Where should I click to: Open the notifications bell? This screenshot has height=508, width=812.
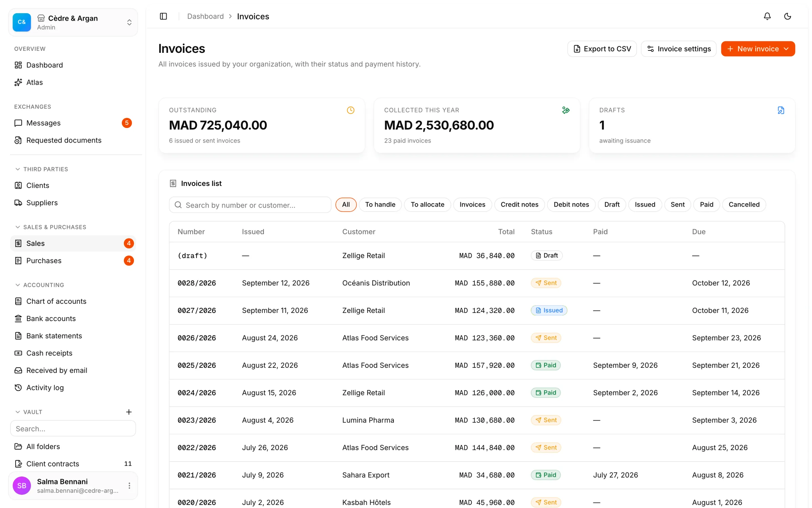point(767,16)
